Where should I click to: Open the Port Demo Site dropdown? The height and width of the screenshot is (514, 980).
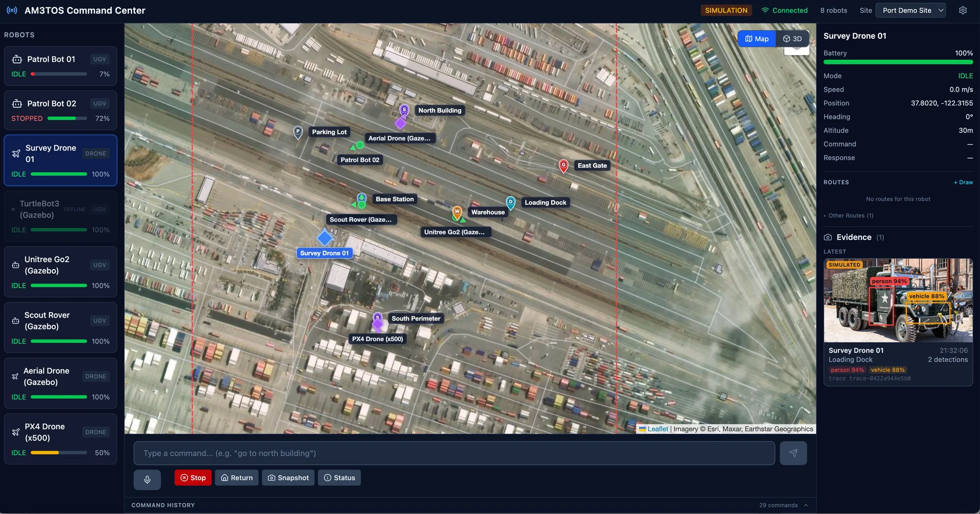click(911, 10)
